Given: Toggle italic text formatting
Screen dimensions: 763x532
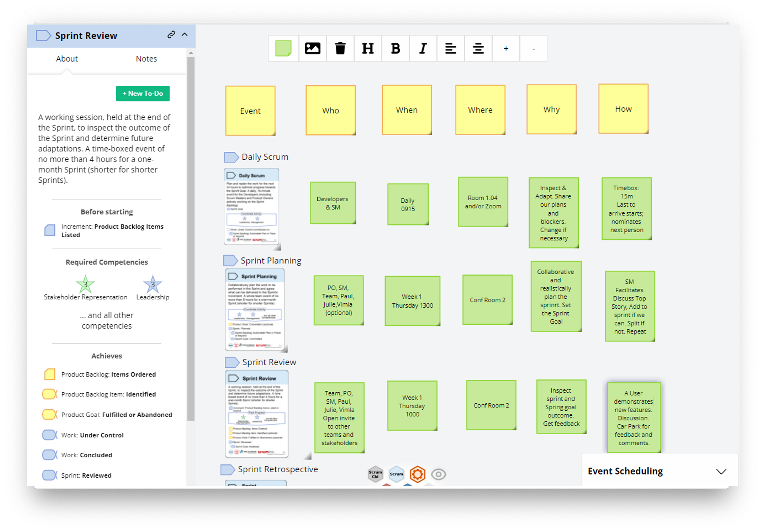Looking at the screenshot, I should (x=423, y=48).
